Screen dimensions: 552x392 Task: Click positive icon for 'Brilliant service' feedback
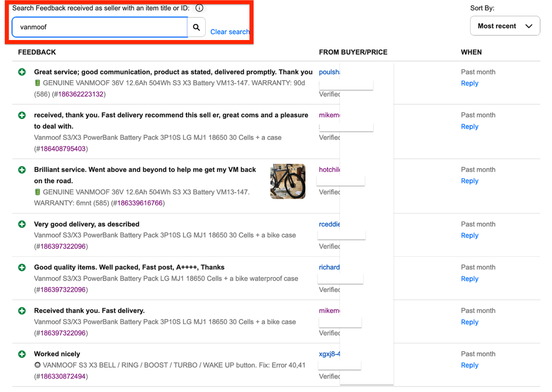22,170
